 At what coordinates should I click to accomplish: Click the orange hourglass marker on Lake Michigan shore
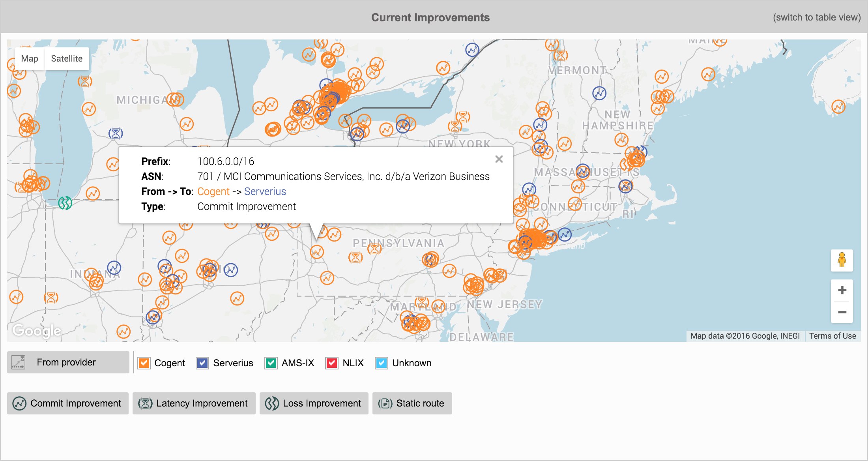click(85, 81)
